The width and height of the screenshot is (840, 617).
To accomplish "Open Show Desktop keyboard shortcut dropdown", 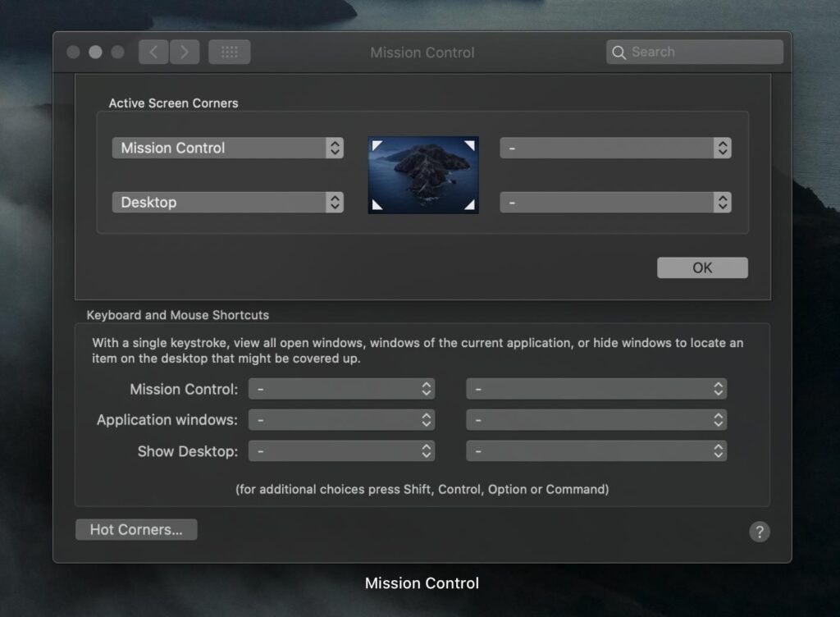I will pos(342,451).
